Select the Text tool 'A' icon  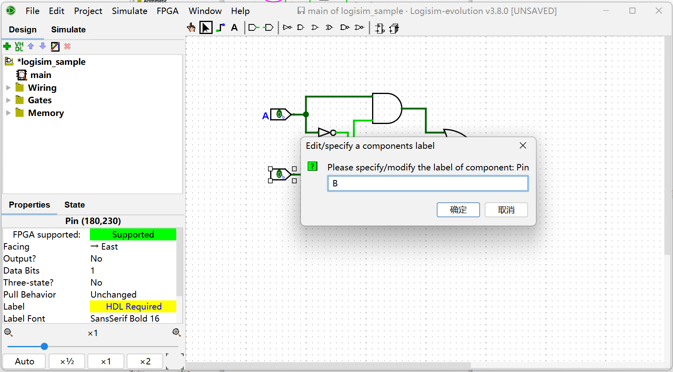[234, 28]
